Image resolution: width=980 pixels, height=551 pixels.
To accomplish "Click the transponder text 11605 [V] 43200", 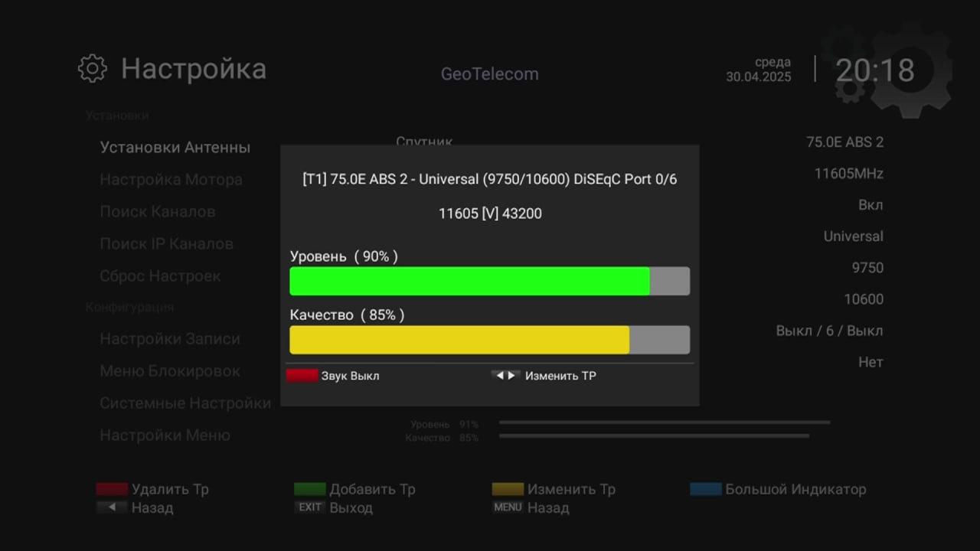I will pos(490,214).
